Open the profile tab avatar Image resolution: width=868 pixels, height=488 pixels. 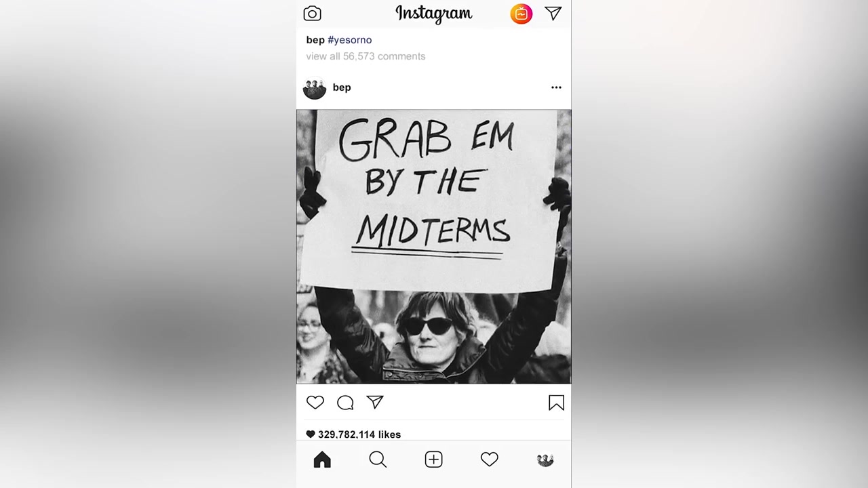545,460
